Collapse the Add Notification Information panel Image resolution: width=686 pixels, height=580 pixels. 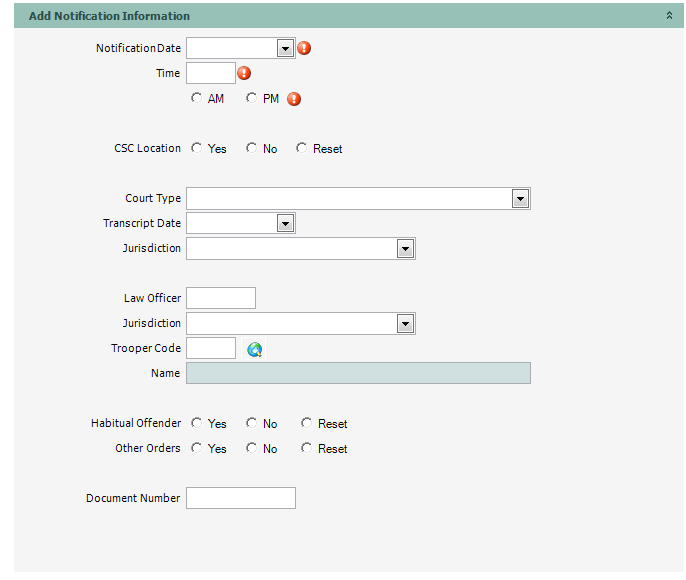coord(669,16)
